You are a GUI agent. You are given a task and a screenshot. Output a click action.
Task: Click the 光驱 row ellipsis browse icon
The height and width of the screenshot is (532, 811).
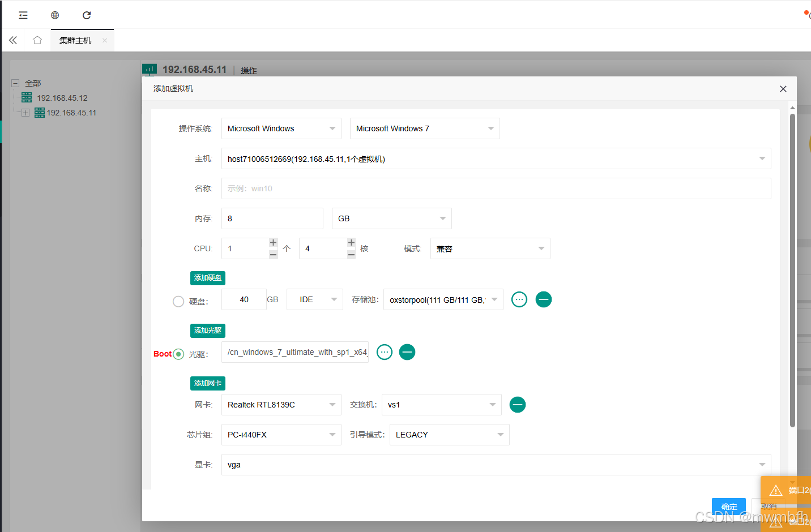tap(385, 352)
